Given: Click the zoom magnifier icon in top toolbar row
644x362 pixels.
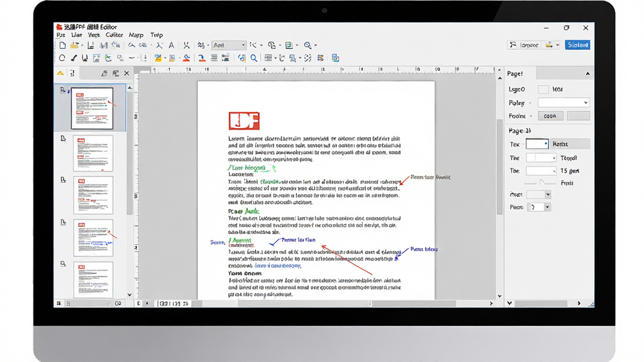Looking at the screenshot, I should 308,45.
